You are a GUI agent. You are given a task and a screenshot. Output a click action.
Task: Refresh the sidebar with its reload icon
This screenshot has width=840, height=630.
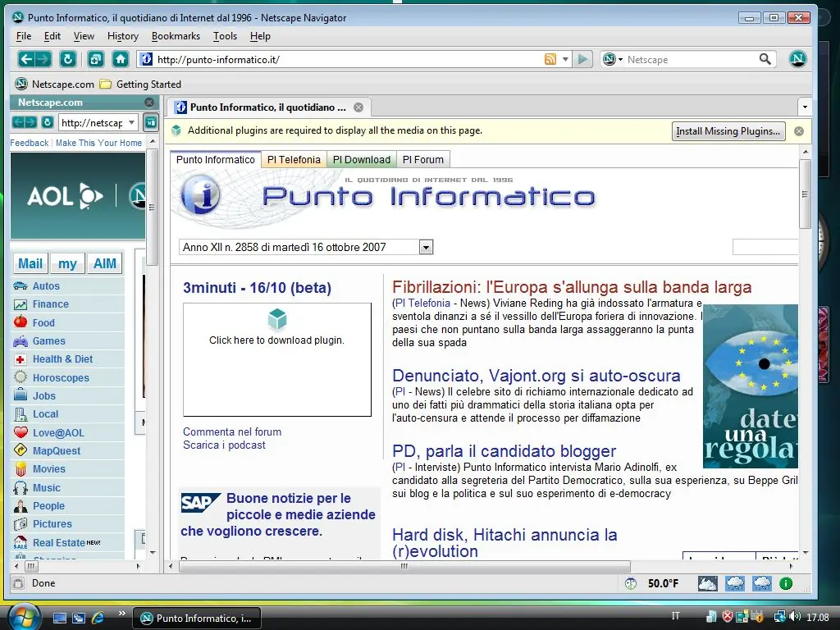coord(48,123)
